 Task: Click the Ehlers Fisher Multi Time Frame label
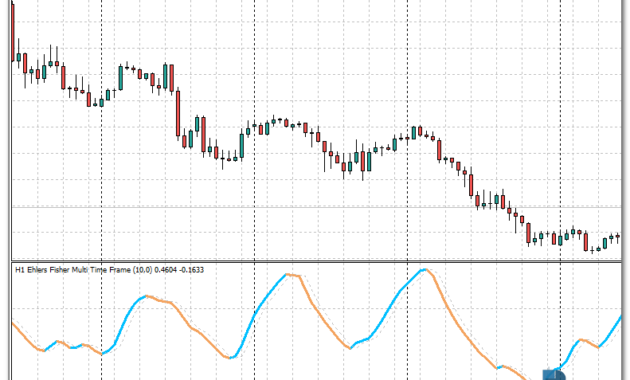tap(109, 270)
